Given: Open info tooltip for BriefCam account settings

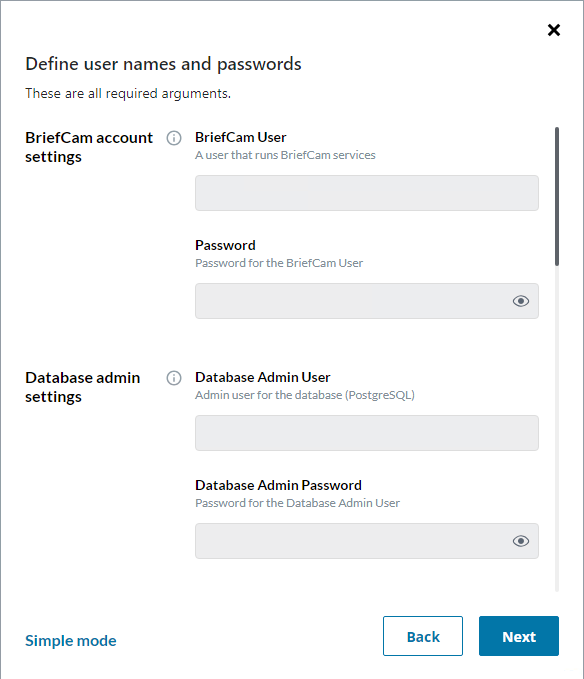Looking at the screenshot, I should point(174,138).
